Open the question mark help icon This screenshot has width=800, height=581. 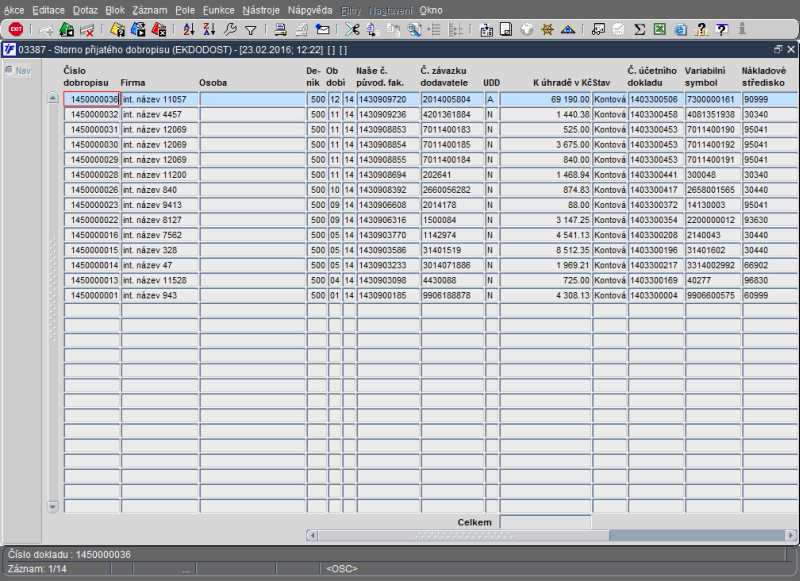[722, 30]
